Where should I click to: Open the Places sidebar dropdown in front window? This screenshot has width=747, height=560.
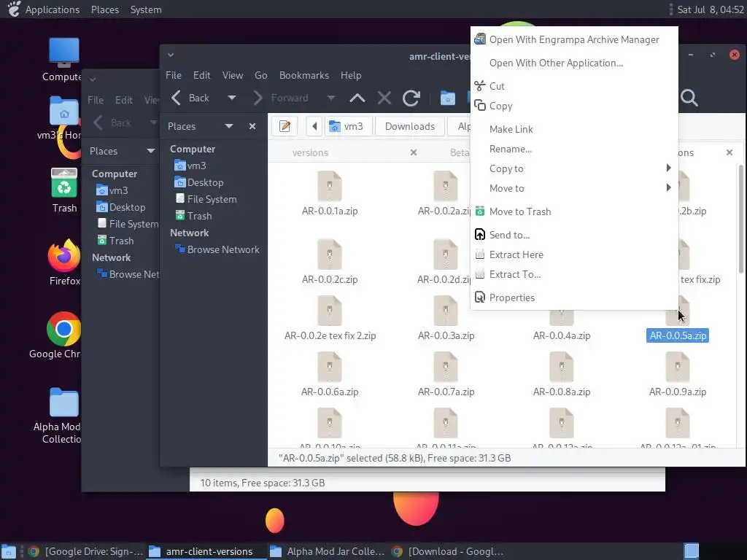(x=228, y=126)
